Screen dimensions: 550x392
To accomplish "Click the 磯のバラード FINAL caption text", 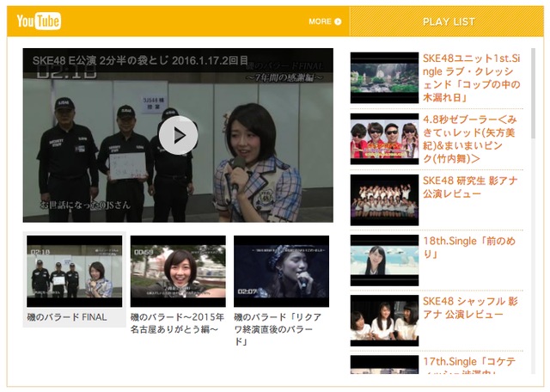I will tap(67, 317).
